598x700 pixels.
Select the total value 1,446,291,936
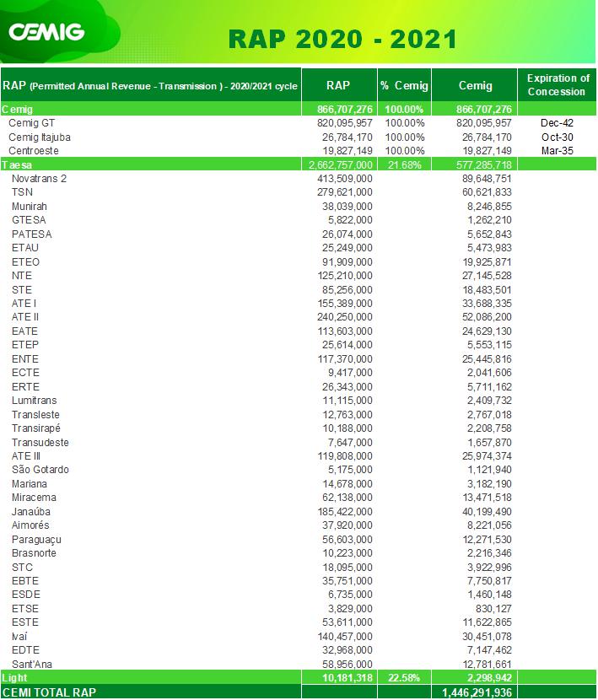pyautogui.click(x=477, y=692)
